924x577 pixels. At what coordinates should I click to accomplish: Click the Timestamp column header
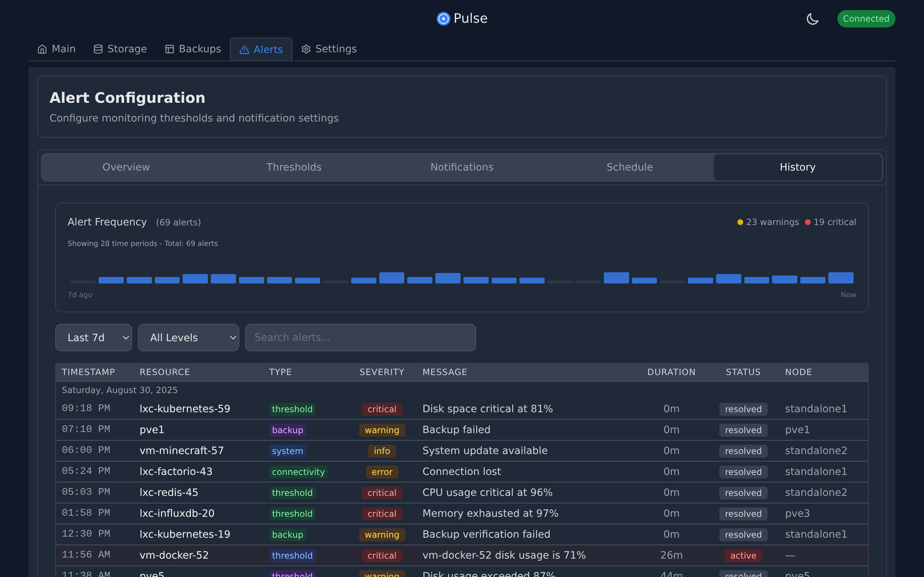(x=88, y=372)
